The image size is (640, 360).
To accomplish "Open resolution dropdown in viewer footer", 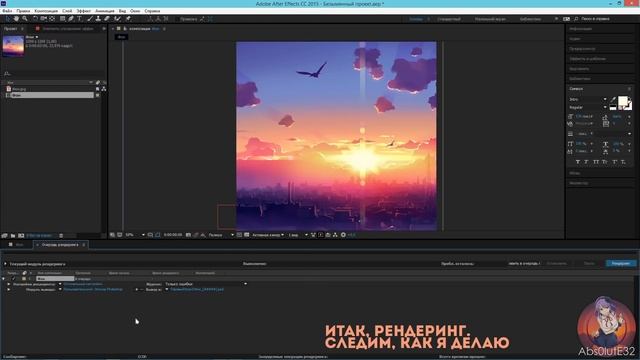I will [221, 235].
